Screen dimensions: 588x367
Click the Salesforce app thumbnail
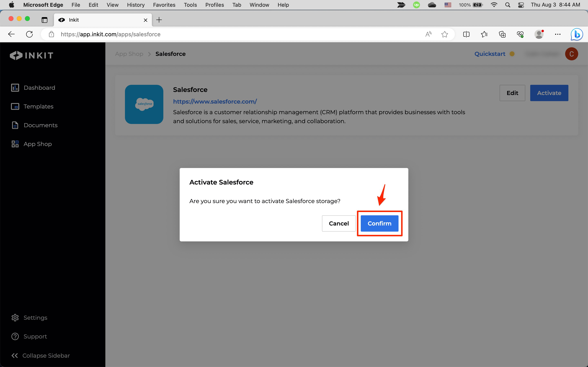click(144, 104)
